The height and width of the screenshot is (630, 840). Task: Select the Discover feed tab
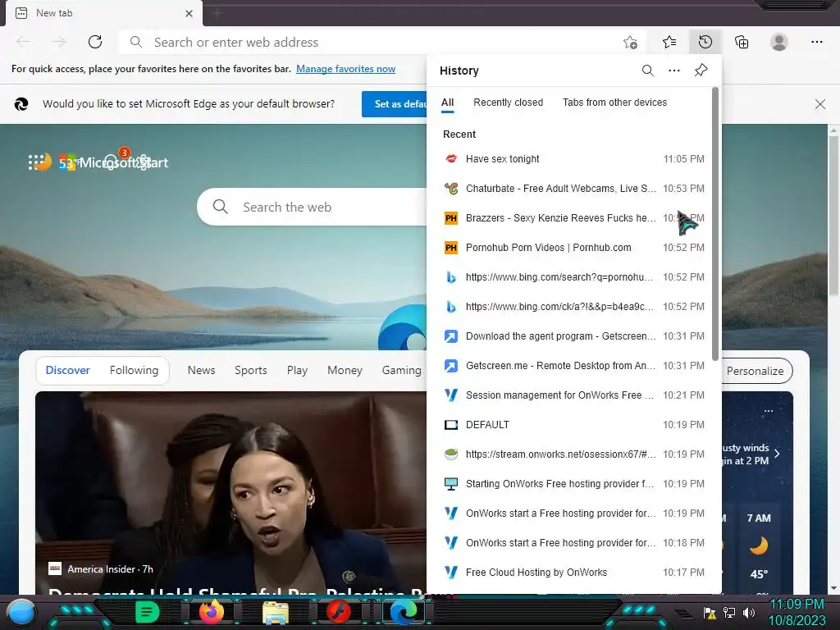point(67,370)
